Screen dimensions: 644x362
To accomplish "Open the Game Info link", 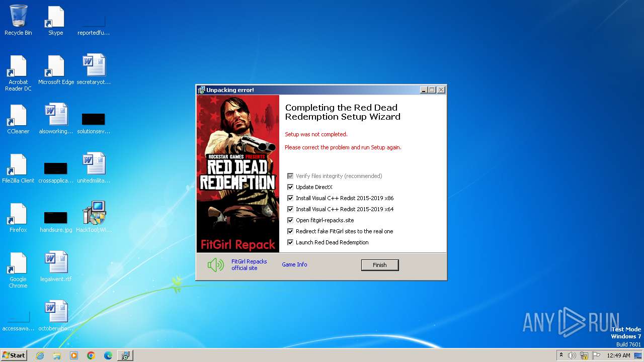I will click(x=294, y=264).
